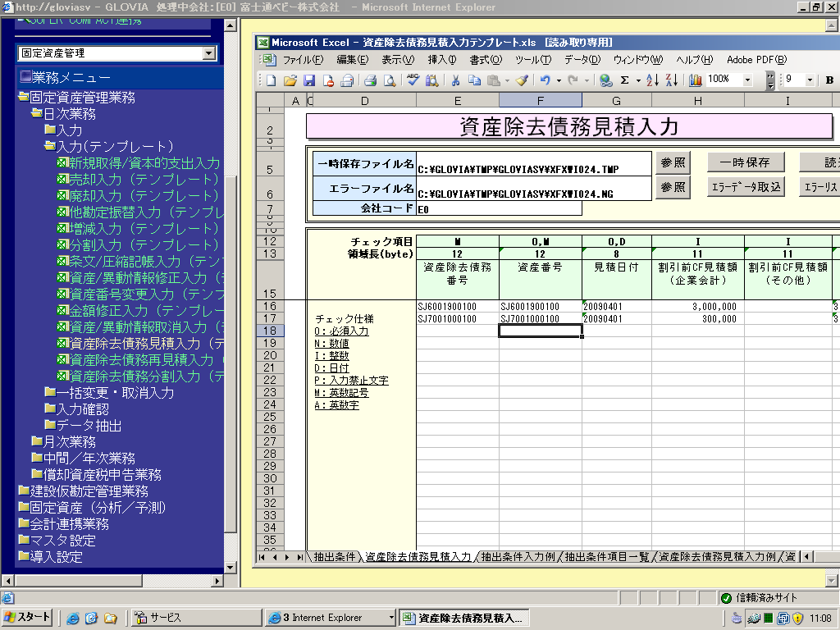
Task: Open the データ(D) menu
Action: tap(582, 60)
